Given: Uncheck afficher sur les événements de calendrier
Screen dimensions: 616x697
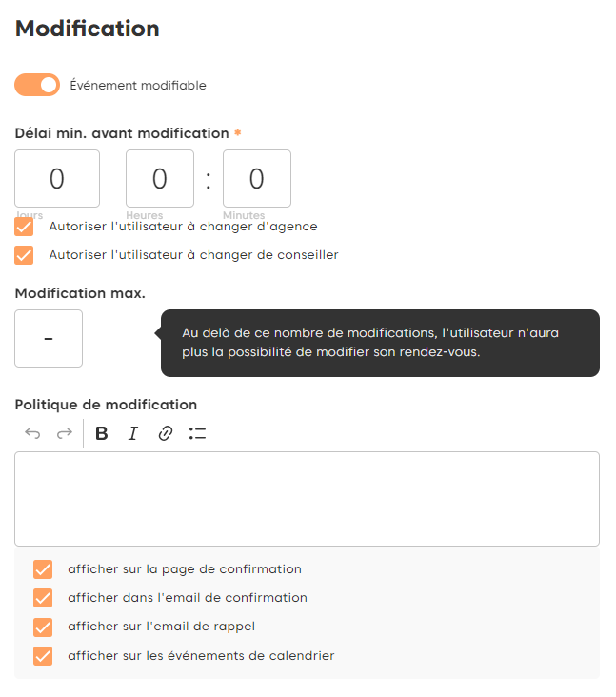Looking at the screenshot, I should point(43,656).
